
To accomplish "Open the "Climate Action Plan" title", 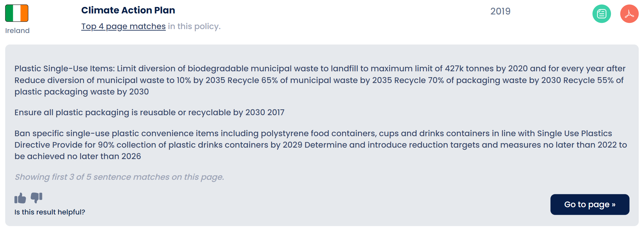I will coord(128,10).
